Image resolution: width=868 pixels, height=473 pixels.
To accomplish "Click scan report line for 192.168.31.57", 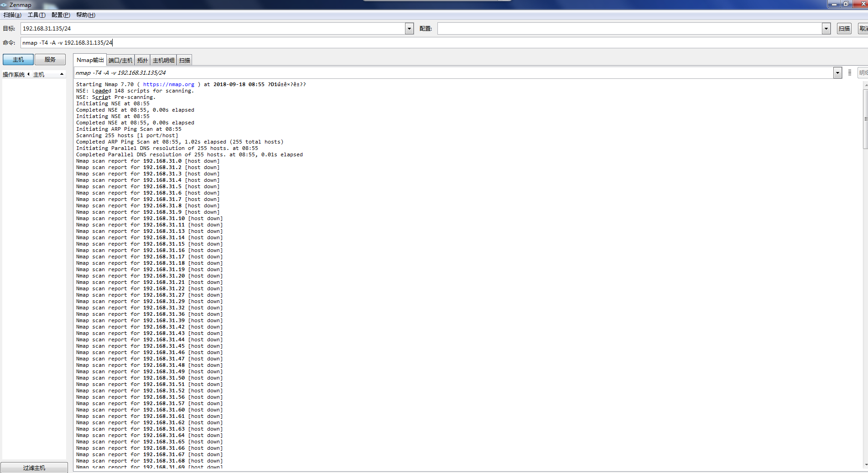I will tap(150, 403).
